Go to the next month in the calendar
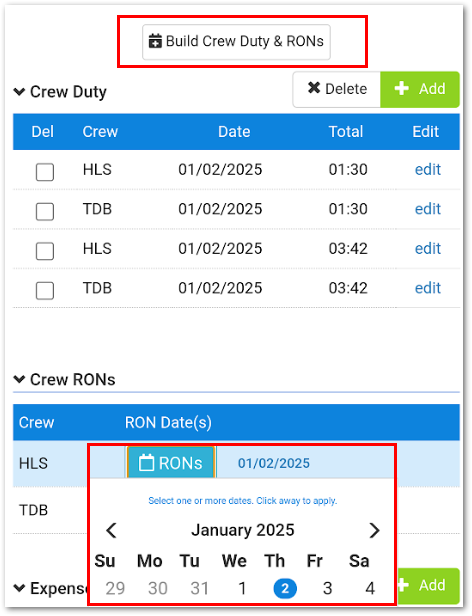 (x=375, y=530)
